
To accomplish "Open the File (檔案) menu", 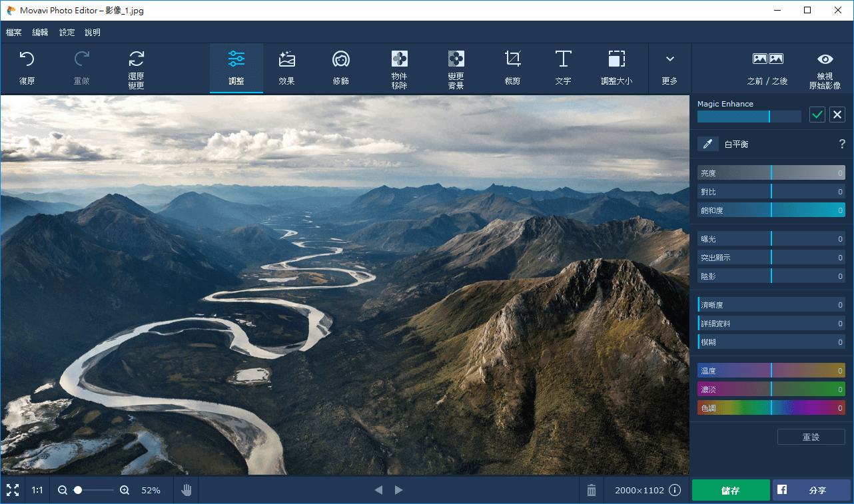I will (14, 32).
